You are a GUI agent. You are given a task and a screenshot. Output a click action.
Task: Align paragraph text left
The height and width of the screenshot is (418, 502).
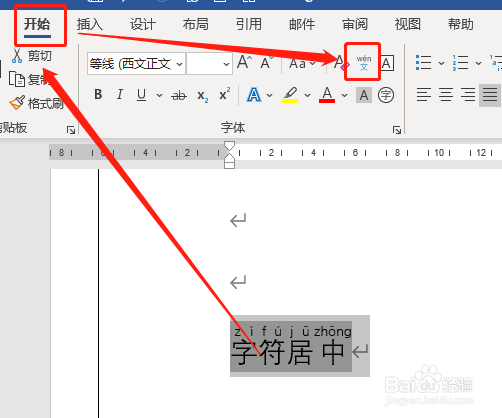tap(424, 95)
